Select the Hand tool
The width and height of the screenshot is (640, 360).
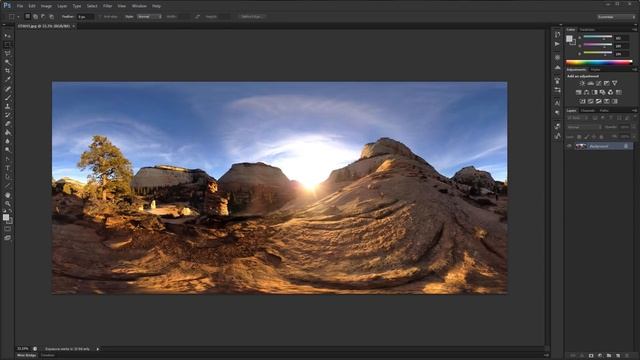pyautogui.click(x=7, y=195)
